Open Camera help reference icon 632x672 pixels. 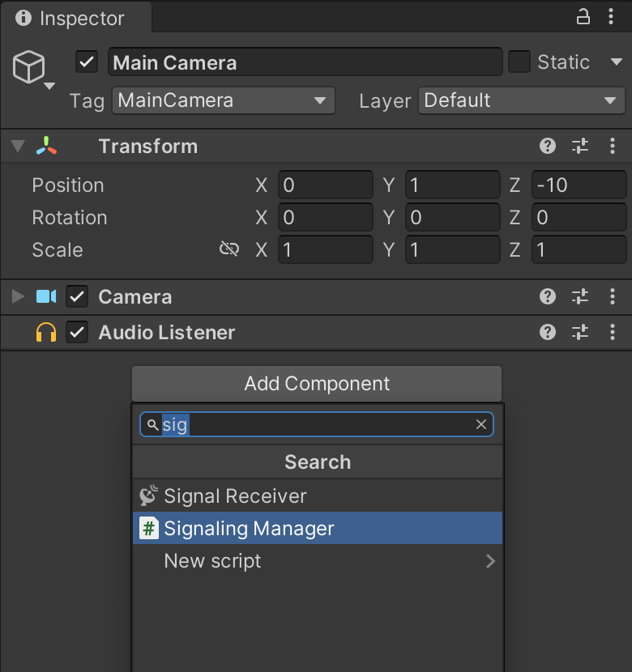point(548,296)
